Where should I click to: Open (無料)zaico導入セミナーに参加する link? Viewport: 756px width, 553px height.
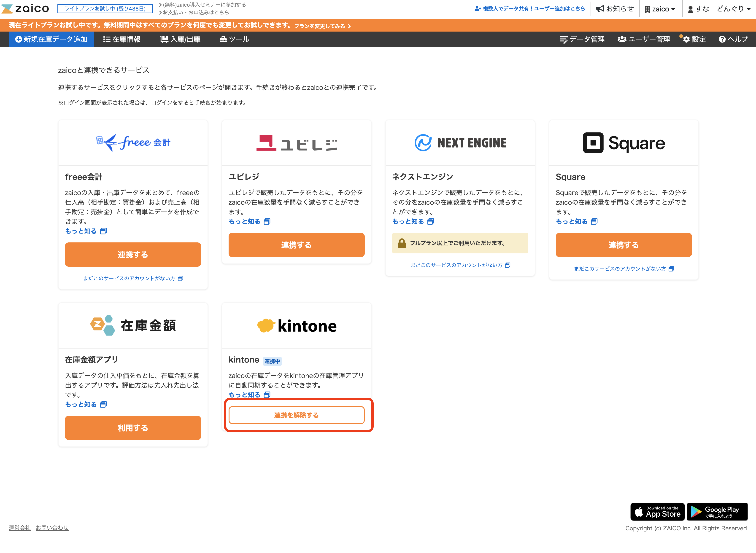(x=202, y=5)
